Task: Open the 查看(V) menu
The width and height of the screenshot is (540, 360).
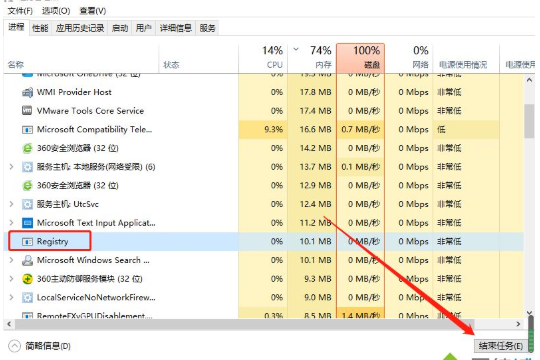Action: pyautogui.click(x=93, y=11)
